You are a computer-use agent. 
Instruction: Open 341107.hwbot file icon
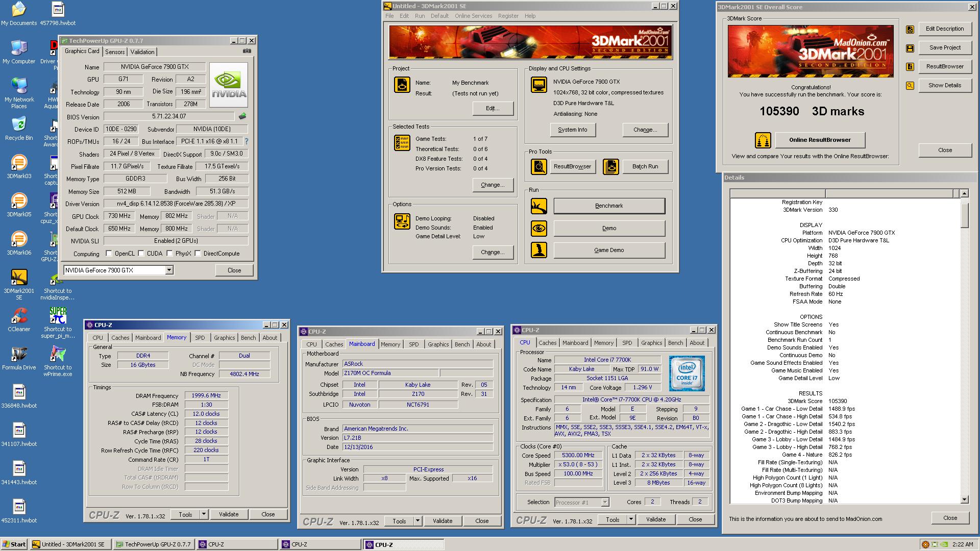pyautogui.click(x=19, y=435)
